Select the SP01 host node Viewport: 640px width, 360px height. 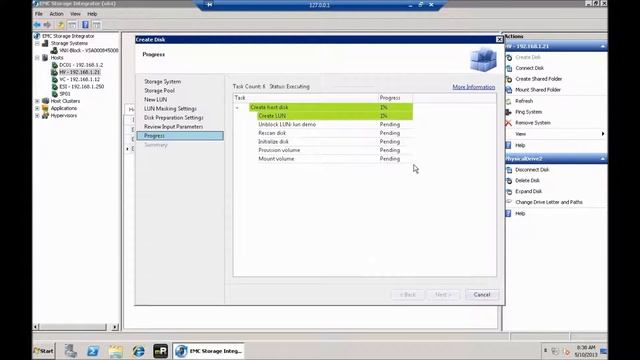click(x=64, y=94)
